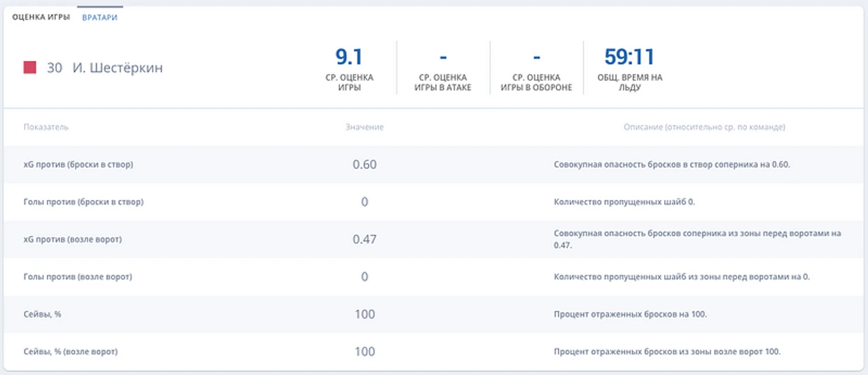Screen dimensions: 868x375
Task: Click the Ср. оценка игры в обороне value
Action: click(x=536, y=57)
